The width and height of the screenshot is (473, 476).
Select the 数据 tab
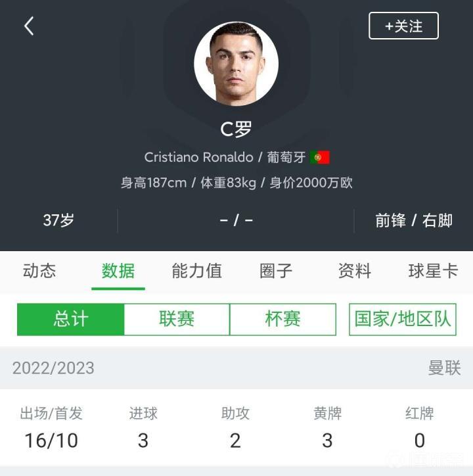coord(118,271)
